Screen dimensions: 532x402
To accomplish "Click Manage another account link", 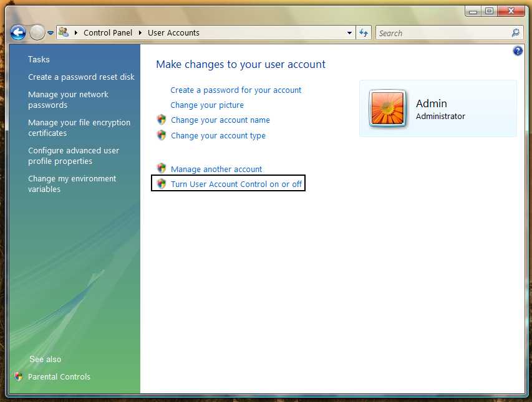I will tap(216, 169).
